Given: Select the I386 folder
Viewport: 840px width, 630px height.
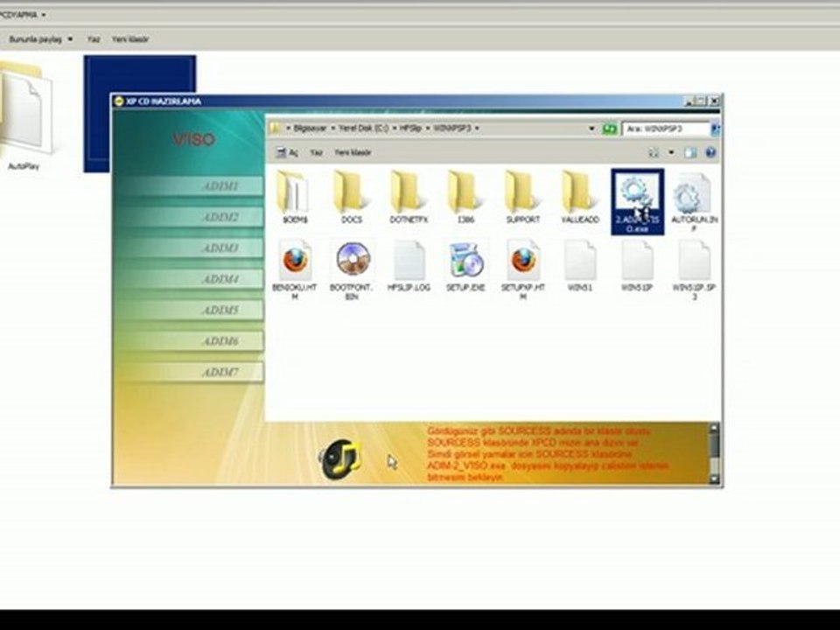Looking at the screenshot, I should click(x=465, y=197).
